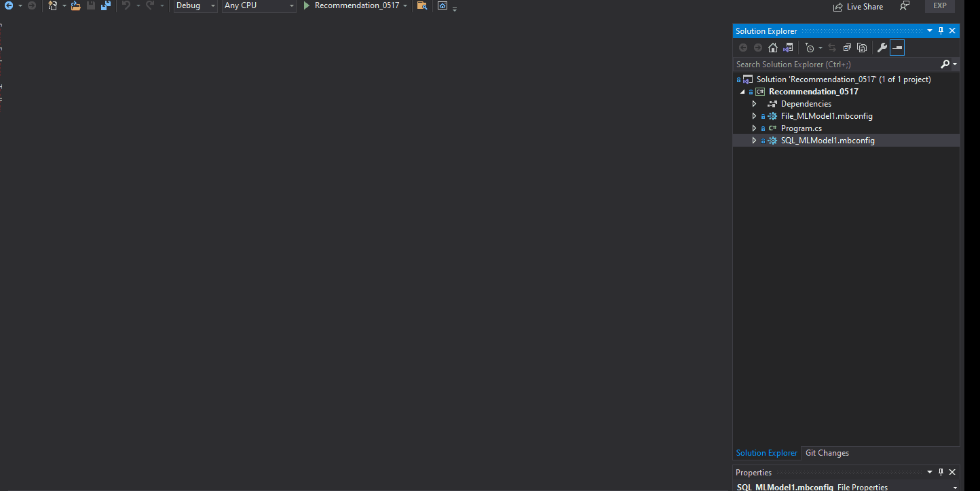
Task: Switch between solutions and folder views icon
Action: (x=788, y=48)
